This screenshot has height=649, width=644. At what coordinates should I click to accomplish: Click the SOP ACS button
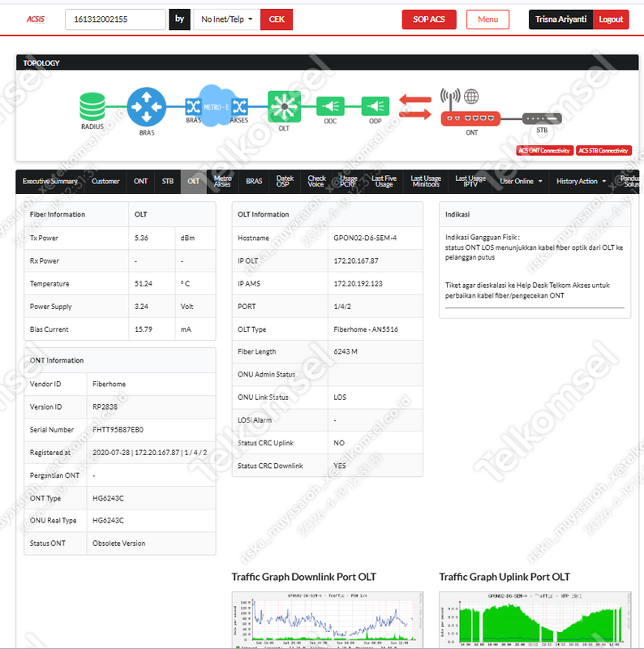[429, 19]
